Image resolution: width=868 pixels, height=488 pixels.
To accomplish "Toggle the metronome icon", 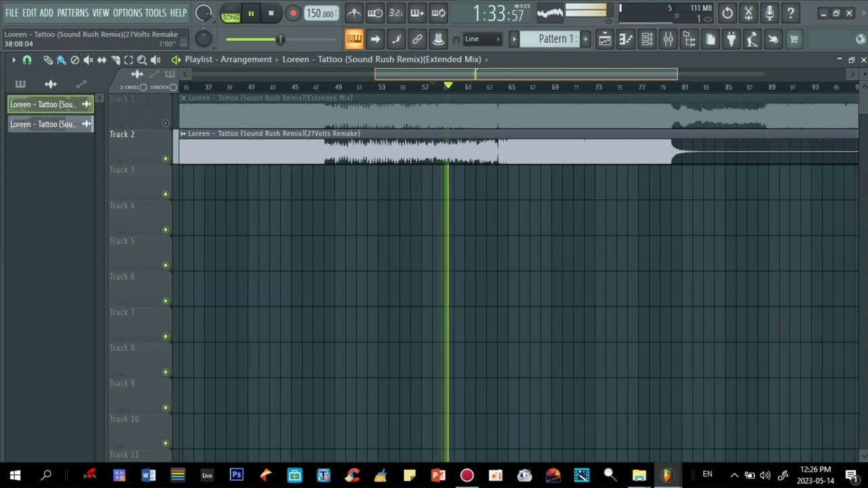I will point(354,13).
